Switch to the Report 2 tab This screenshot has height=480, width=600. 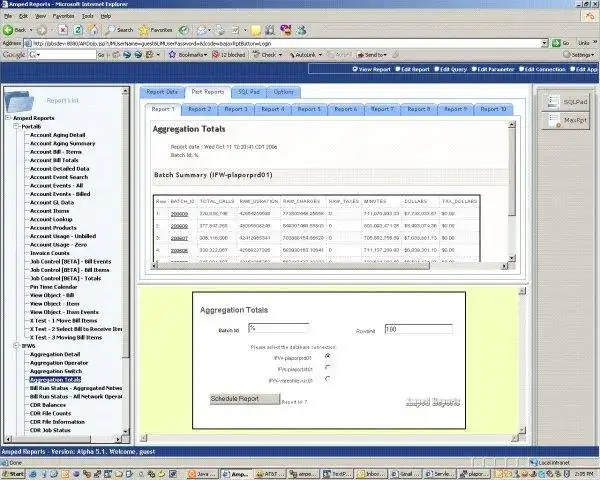(x=199, y=109)
